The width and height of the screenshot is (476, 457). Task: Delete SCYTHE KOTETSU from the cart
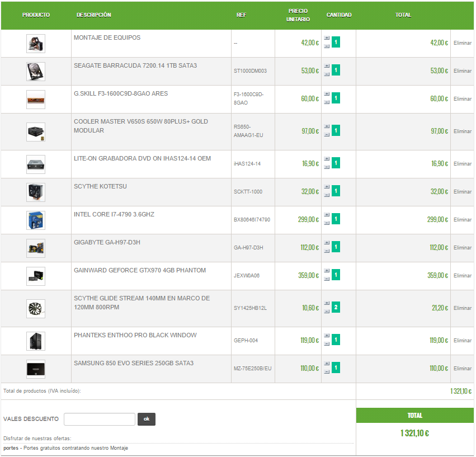463,192
